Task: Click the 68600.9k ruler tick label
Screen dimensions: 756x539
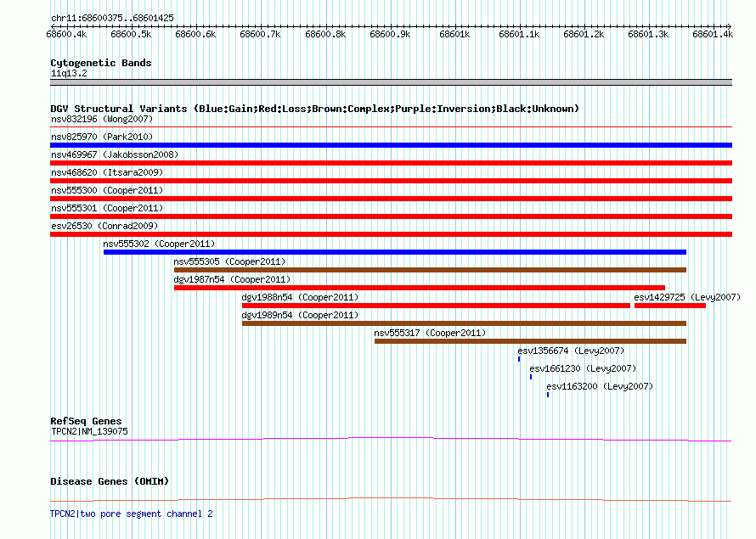Action: click(x=390, y=34)
